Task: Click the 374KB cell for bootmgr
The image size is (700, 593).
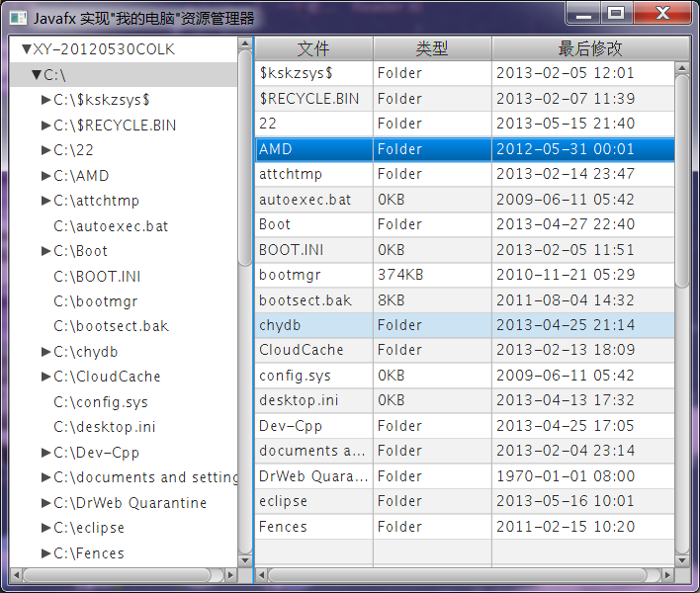Action: coord(432,275)
